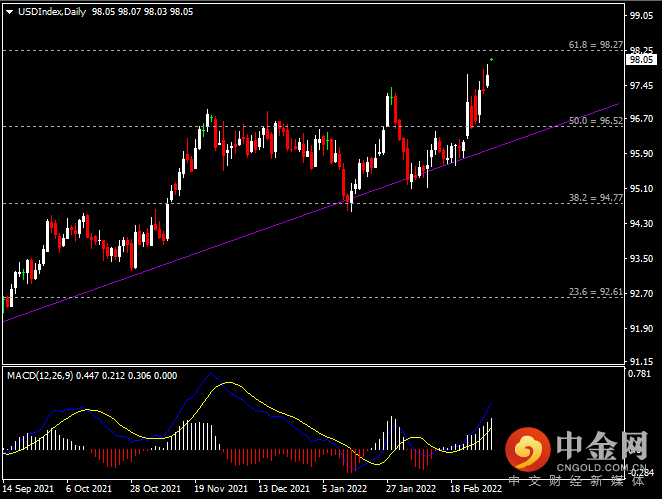This screenshot has height=499, width=662.
Task: Click the 97.45 price axis label
Action: pos(641,86)
